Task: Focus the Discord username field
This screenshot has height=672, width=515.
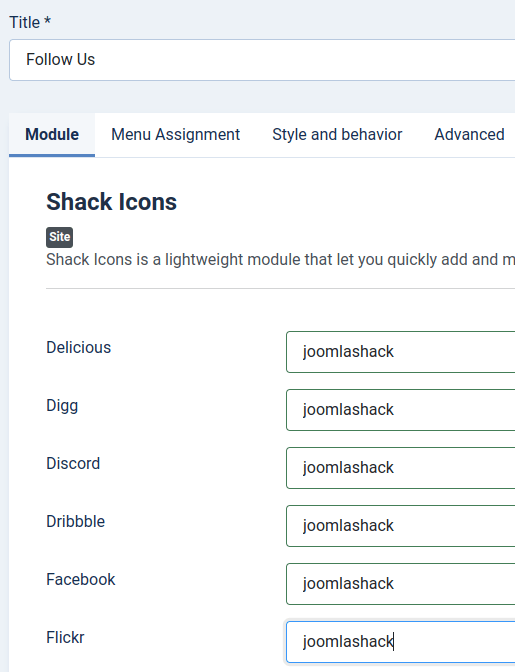Action: (x=401, y=468)
